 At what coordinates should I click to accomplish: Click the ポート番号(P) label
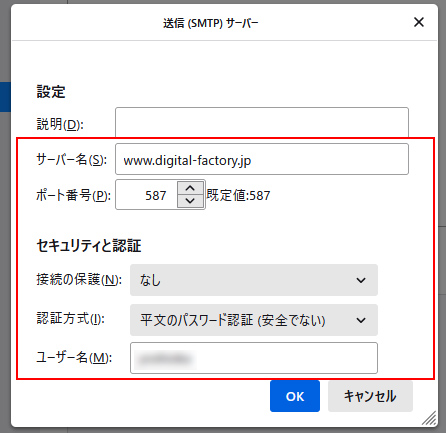(x=73, y=195)
